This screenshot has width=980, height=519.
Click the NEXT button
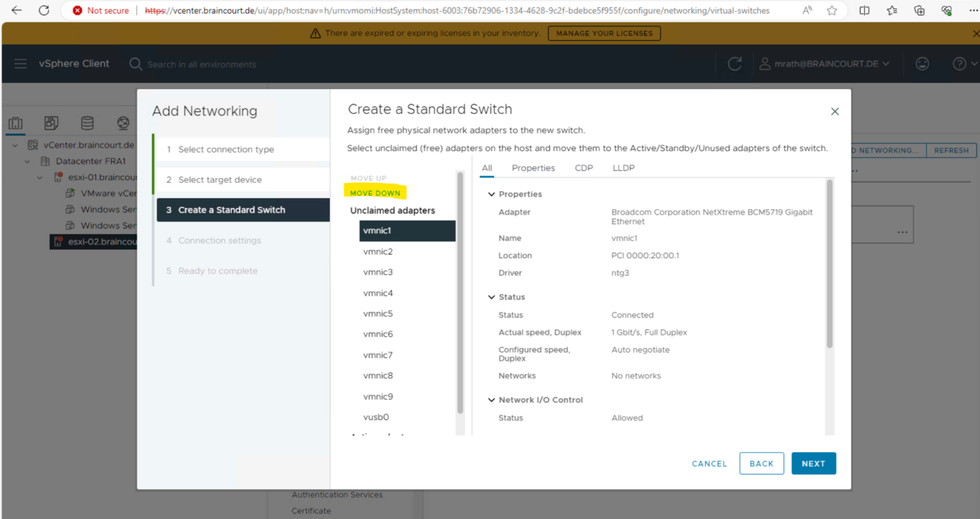point(813,464)
